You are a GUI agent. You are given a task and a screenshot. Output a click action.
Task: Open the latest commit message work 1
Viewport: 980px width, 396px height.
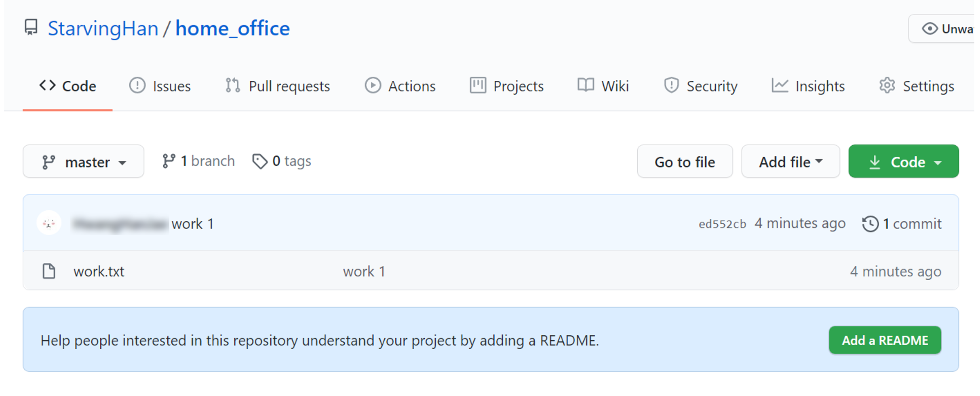(x=193, y=224)
